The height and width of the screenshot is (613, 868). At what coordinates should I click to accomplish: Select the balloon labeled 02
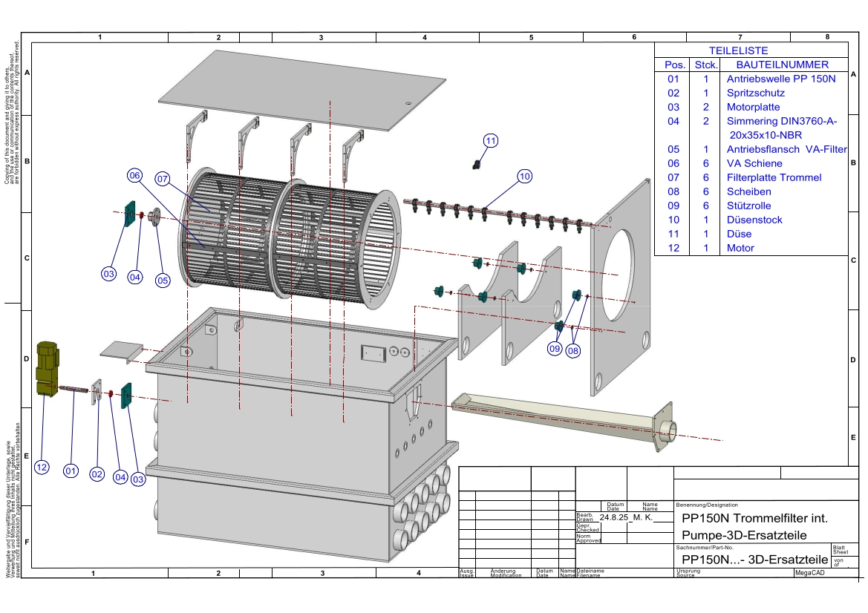pyautogui.click(x=97, y=473)
